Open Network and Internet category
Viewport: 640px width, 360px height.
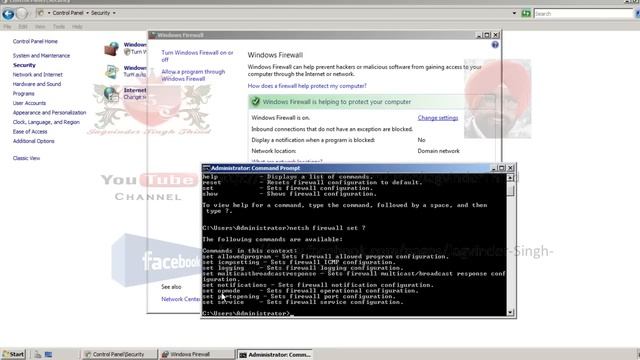tap(38, 75)
